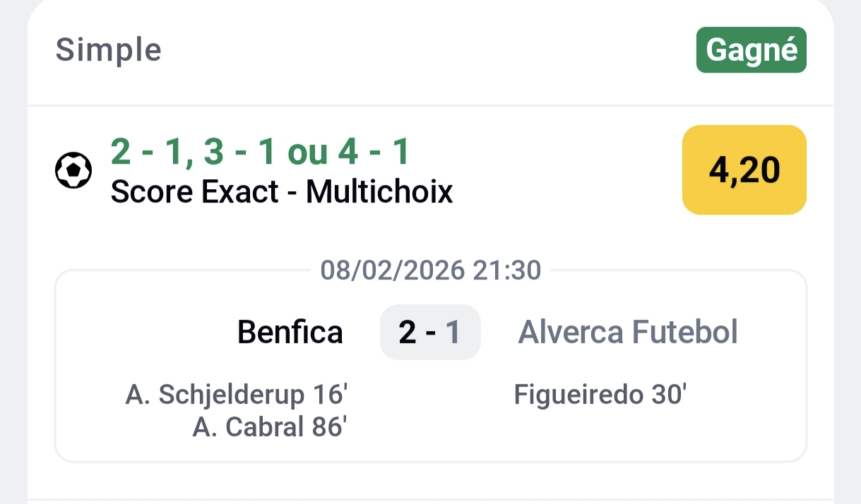
Task: Click the 21:30 kickoff time
Action: click(507, 270)
